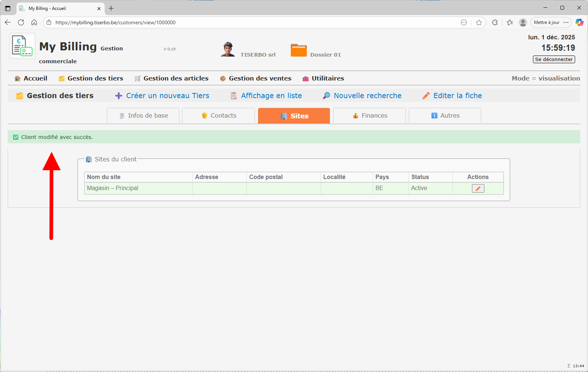
Task: Edit the Magasin – Principal site via pencil icon
Action: pyautogui.click(x=477, y=188)
